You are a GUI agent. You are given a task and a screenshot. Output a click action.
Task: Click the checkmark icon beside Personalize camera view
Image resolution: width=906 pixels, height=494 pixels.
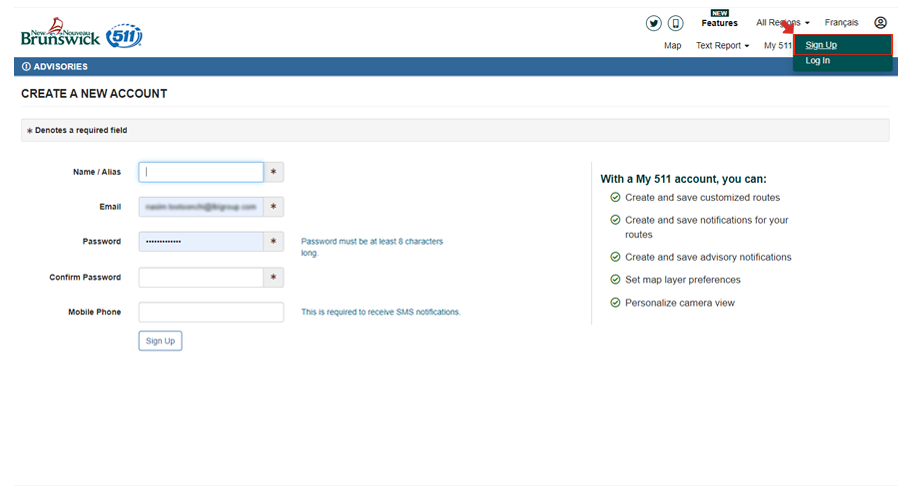pos(615,303)
